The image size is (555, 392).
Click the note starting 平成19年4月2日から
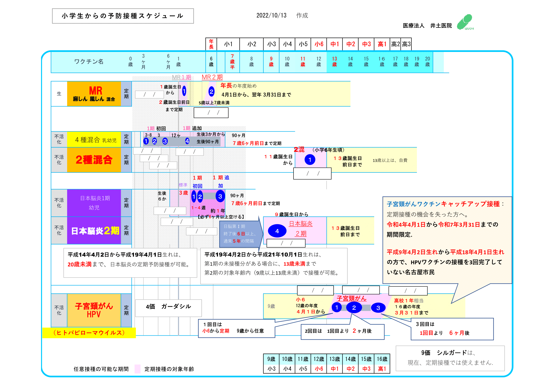coord(274,266)
